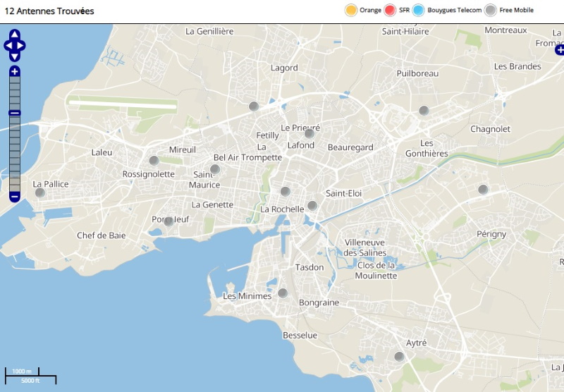Pan the map north with up arrow
Screen dimensions: 564x392
tap(15, 35)
